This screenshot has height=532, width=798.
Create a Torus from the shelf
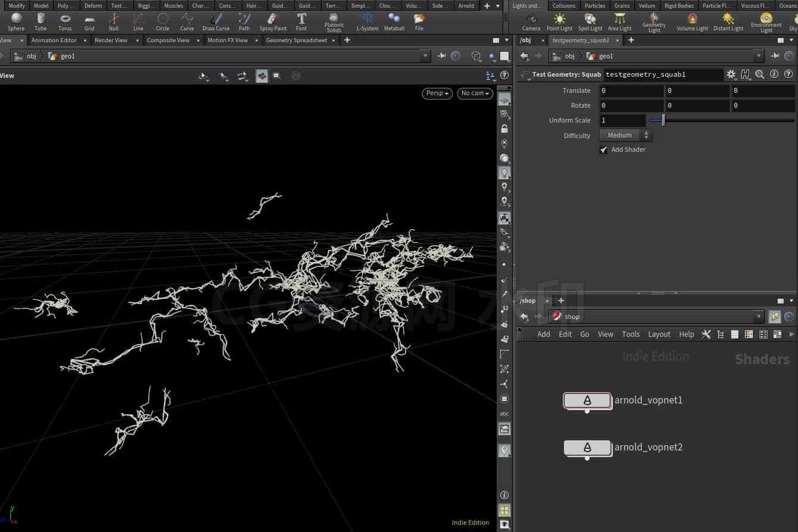click(x=65, y=22)
